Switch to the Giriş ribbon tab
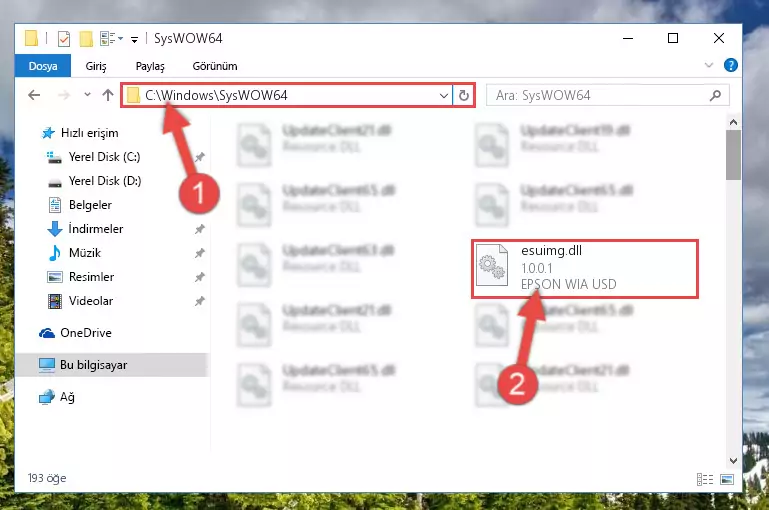 point(96,66)
